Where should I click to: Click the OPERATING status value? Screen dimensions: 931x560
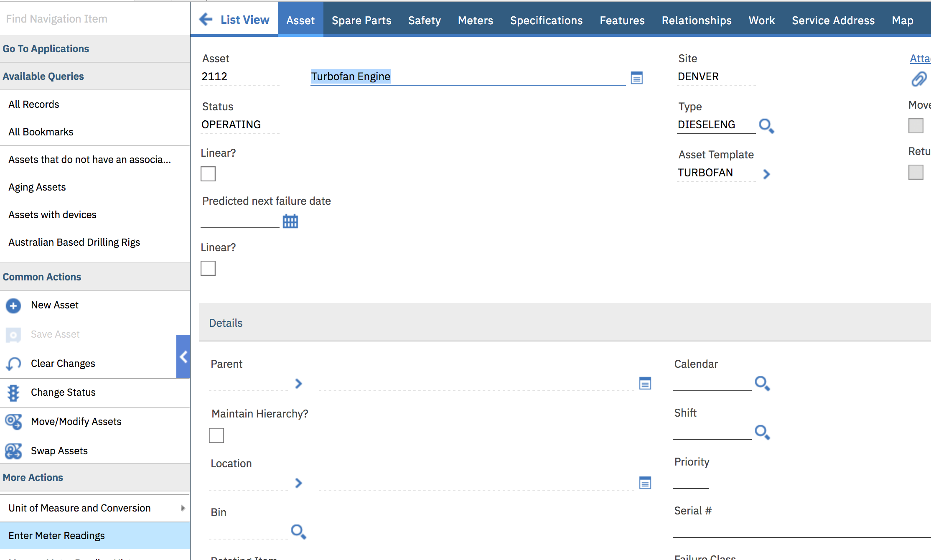(x=231, y=125)
